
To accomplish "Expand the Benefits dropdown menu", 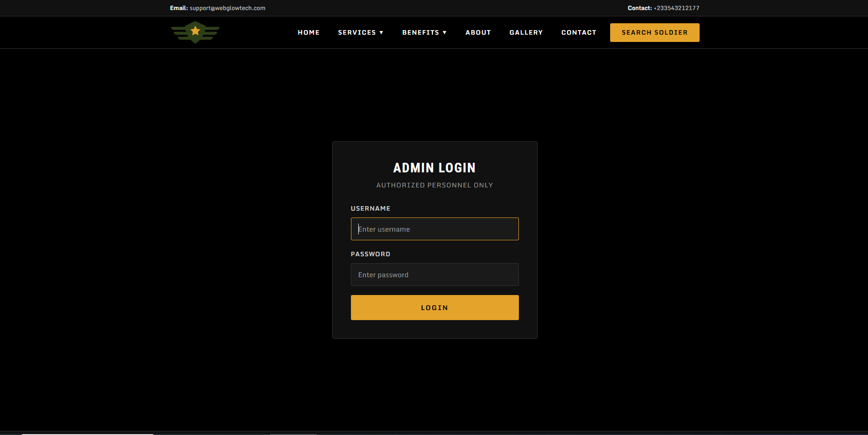I will (424, 32).
